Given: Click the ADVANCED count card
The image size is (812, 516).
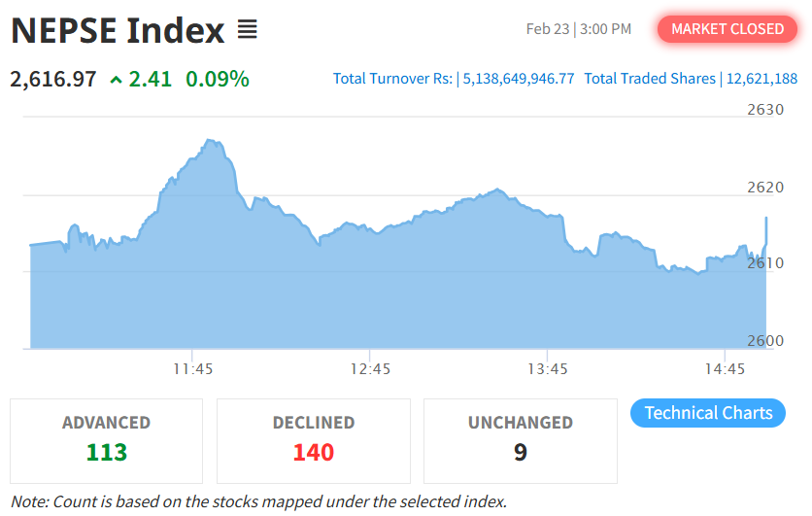Looking at the screenshot, I should pos(106,440).
